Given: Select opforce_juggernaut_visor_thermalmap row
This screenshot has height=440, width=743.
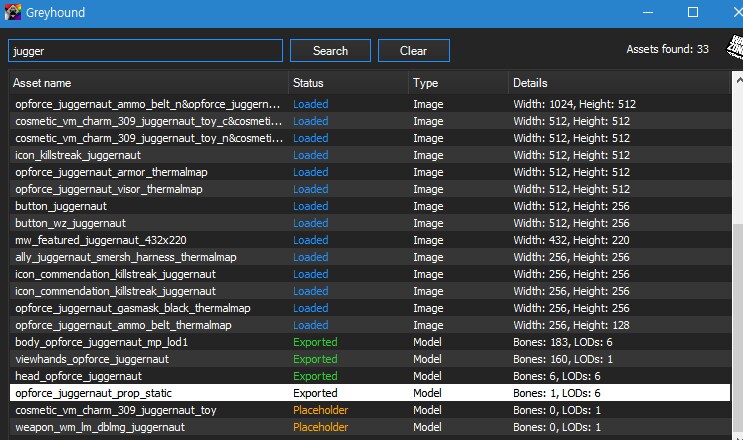Looking at the screenshot, I should pyautogui.click(x=370, y=189).
